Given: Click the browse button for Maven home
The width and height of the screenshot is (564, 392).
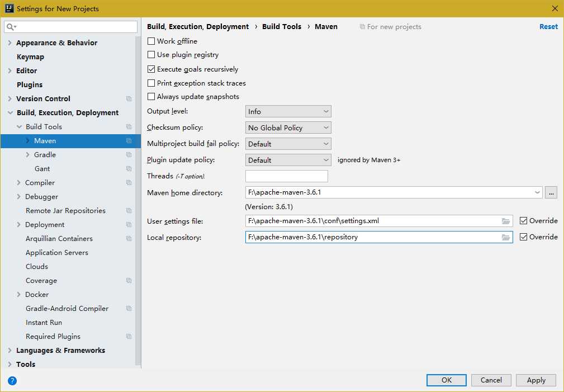Looking at the screenshot, I should [x=551, y=192].
